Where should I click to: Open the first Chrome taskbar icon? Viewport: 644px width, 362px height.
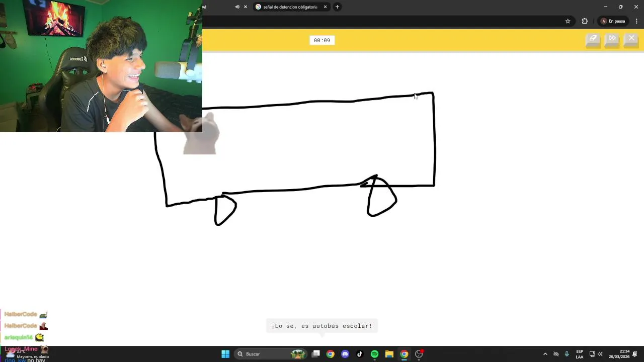330,354
